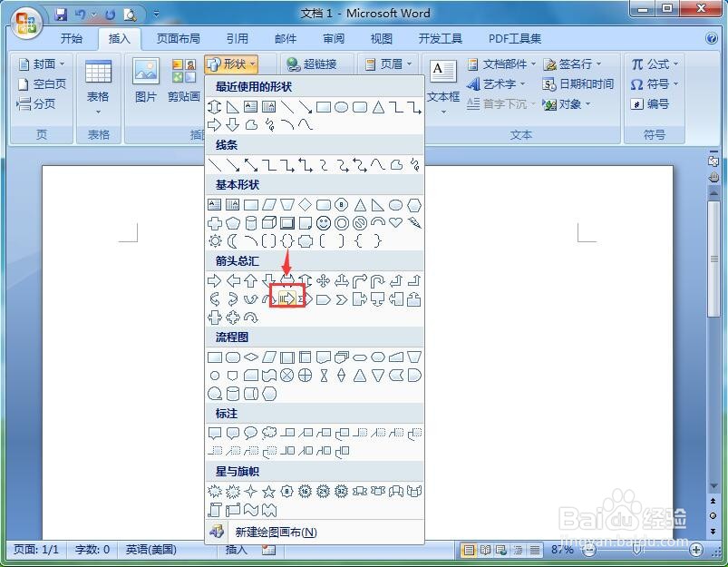Switch to draft view
The width and height of the screenshot is (728, 567).
(x=535, y=551)
